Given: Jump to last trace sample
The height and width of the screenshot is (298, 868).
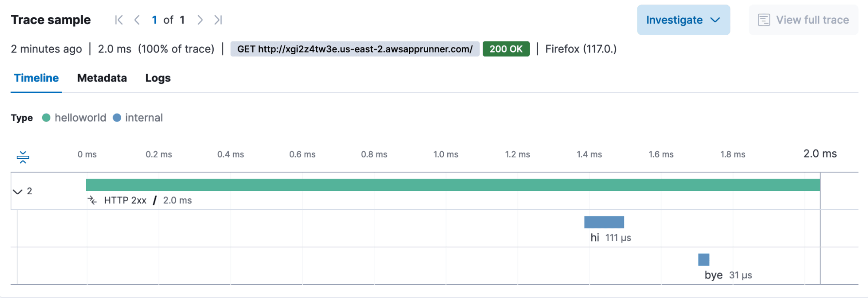Looking at the screenshot, I should [x=218, y=20].
